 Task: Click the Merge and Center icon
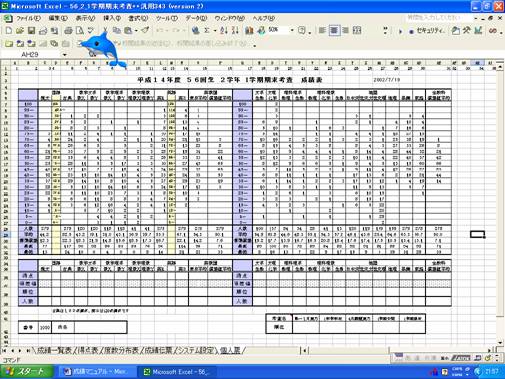click(357, 31)
